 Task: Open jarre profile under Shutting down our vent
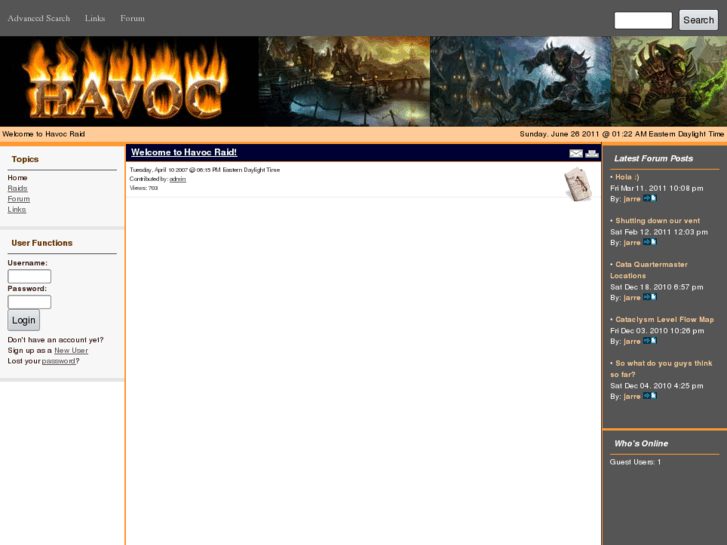632,243
